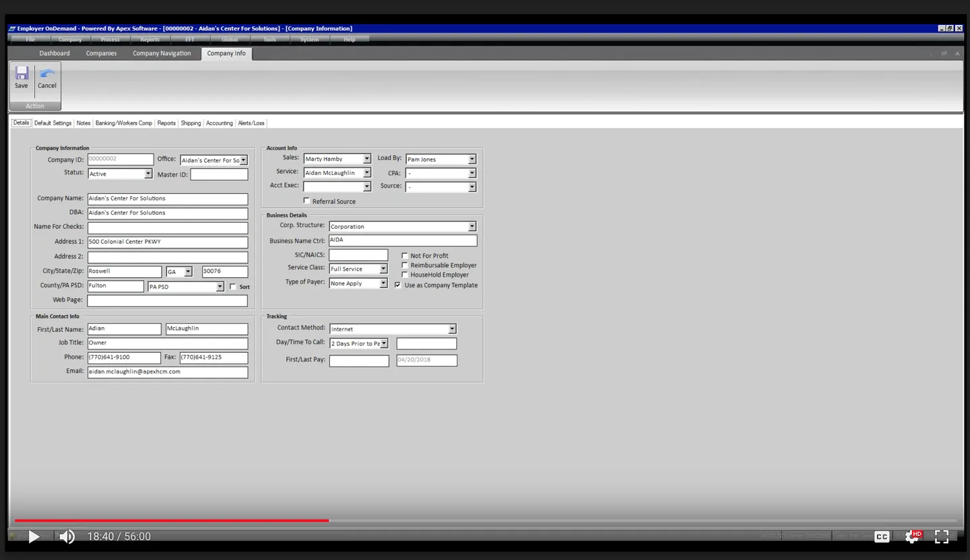Toggle closed captions on the video player
Image resolution: width=970 pixels, height=560 pixels.
(x=881, y=536)
